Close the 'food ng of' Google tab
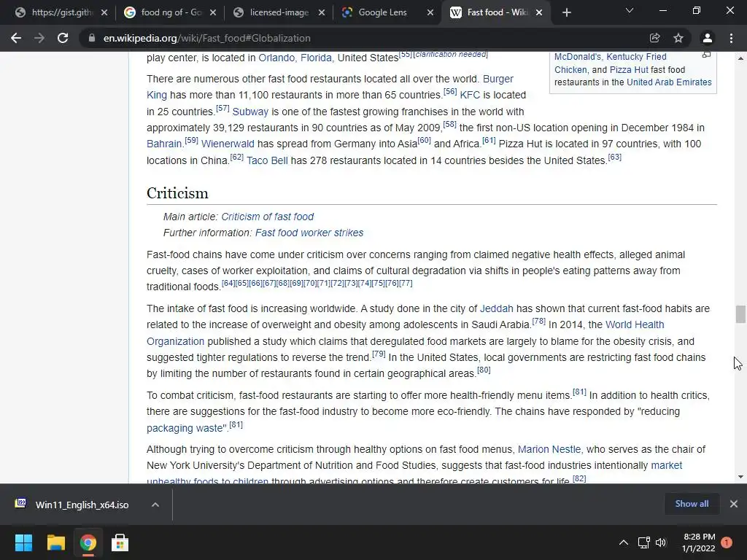This screenshot has width=747, height=560. click(213, 12)
